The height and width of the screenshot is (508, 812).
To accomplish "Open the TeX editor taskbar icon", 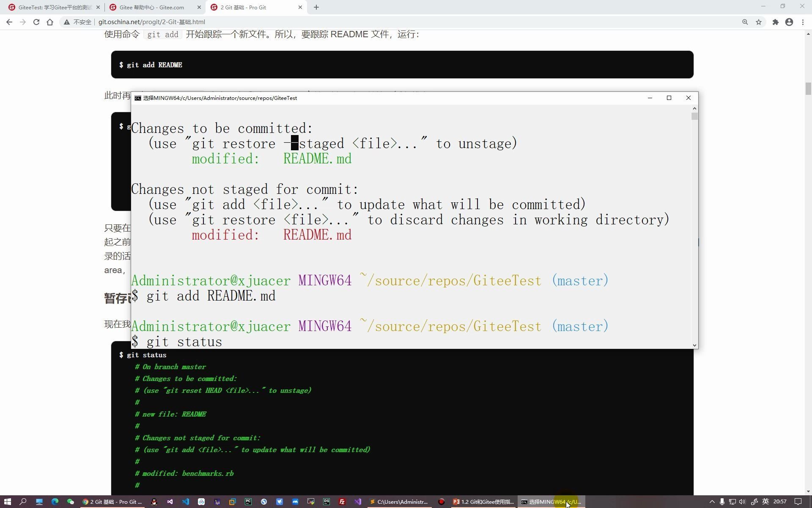I will [217, 502].
